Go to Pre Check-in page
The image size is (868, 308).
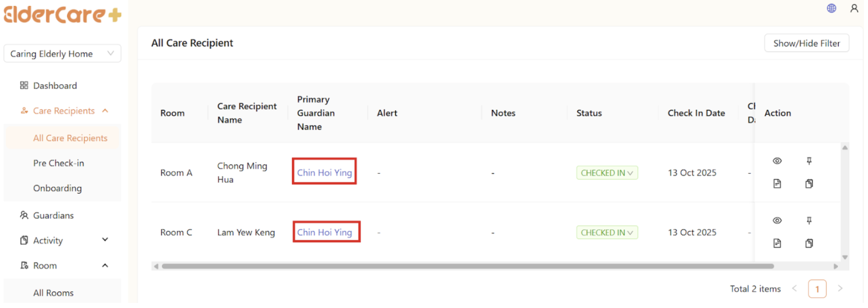58,163
